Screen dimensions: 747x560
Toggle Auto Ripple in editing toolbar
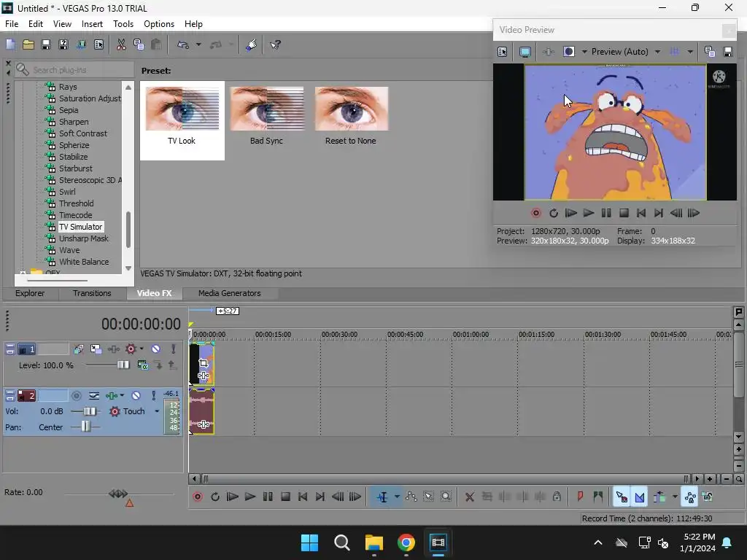coord(659,497)
